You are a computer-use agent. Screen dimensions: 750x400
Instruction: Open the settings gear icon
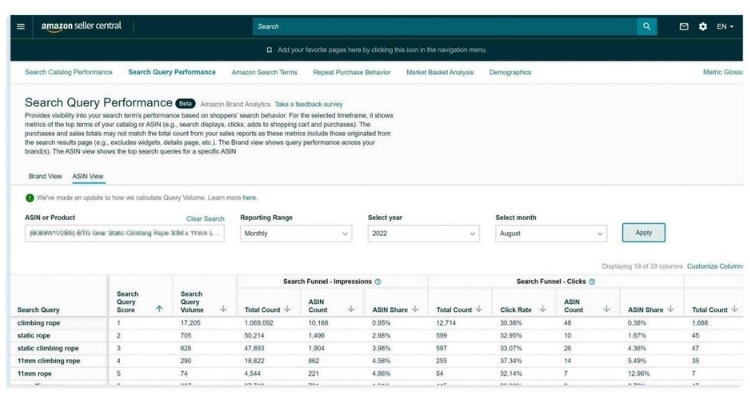[x=703, y=25]
